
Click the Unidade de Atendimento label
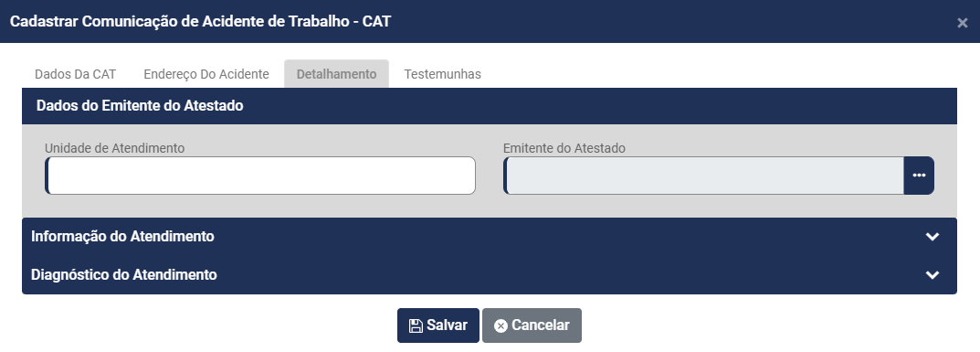tap(114, 148)
